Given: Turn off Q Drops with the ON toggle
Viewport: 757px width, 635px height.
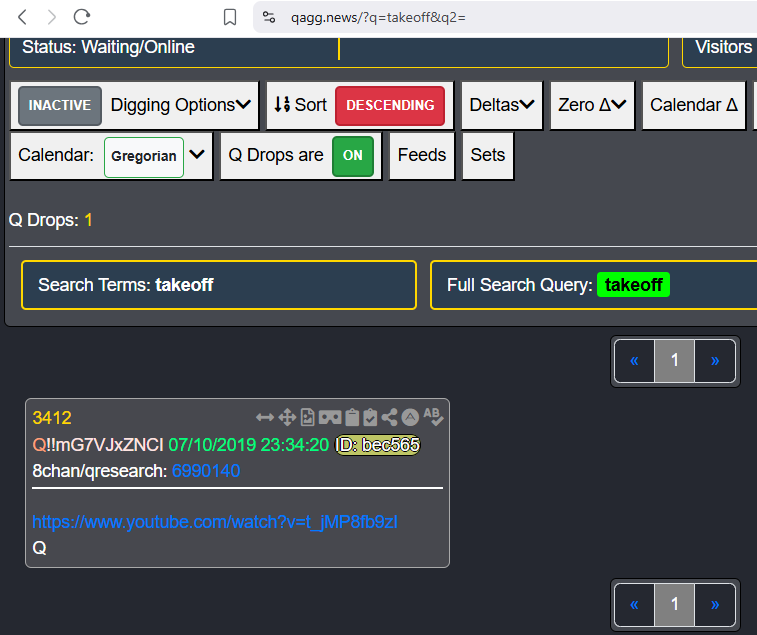Looking at the screenshot, I should (x=352, y=155).
